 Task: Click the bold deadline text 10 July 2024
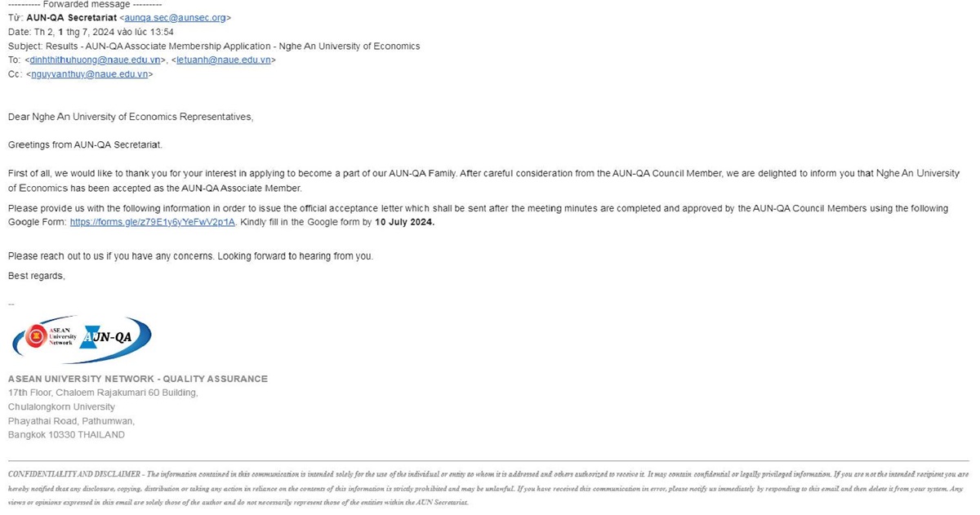404,222
